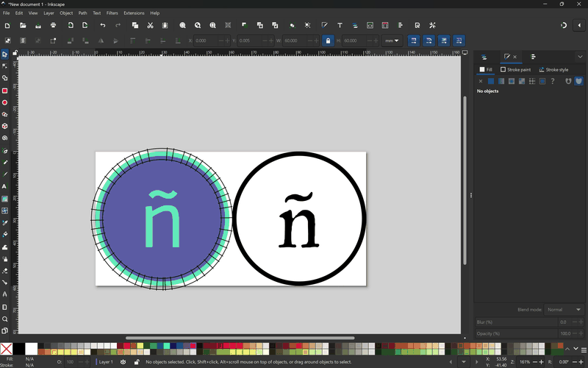
Task: Toggle scale stroke width with object
Action: coord(414,40)
